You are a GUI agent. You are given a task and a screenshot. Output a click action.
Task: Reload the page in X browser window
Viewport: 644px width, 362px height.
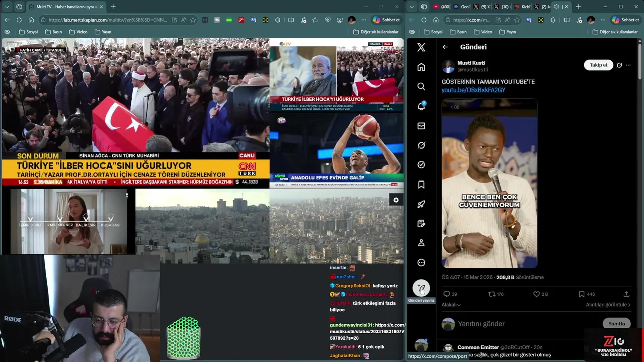[x=424, y=20]
